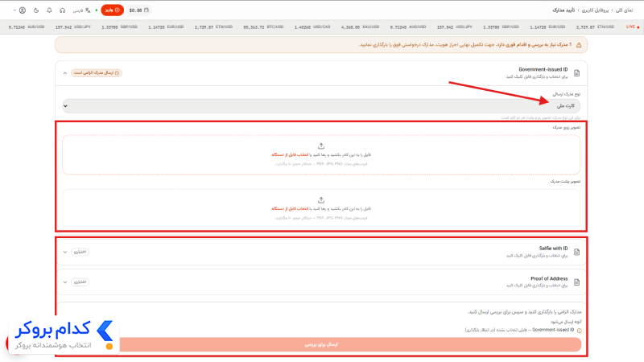644x362 pixels.
Task: Click the orange واریز deposit button
Action: pyautogui.click(x=112, y=10)
